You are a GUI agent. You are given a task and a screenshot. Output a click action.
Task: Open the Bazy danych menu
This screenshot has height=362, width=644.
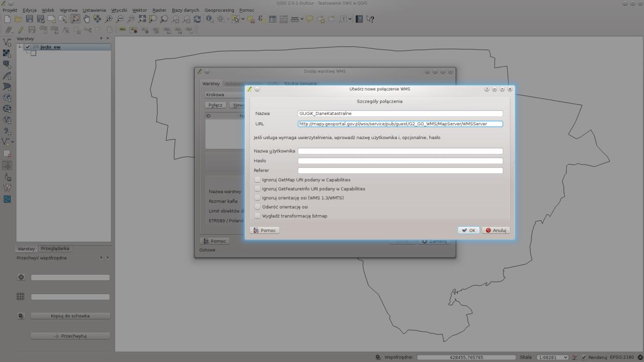click(x=185, y=10)
